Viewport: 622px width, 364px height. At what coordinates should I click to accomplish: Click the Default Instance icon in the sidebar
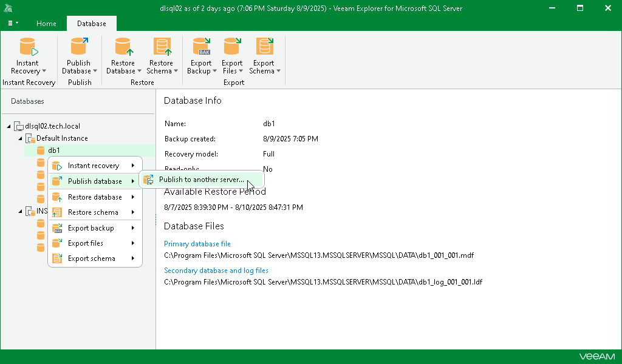click(x=31, y=138)
